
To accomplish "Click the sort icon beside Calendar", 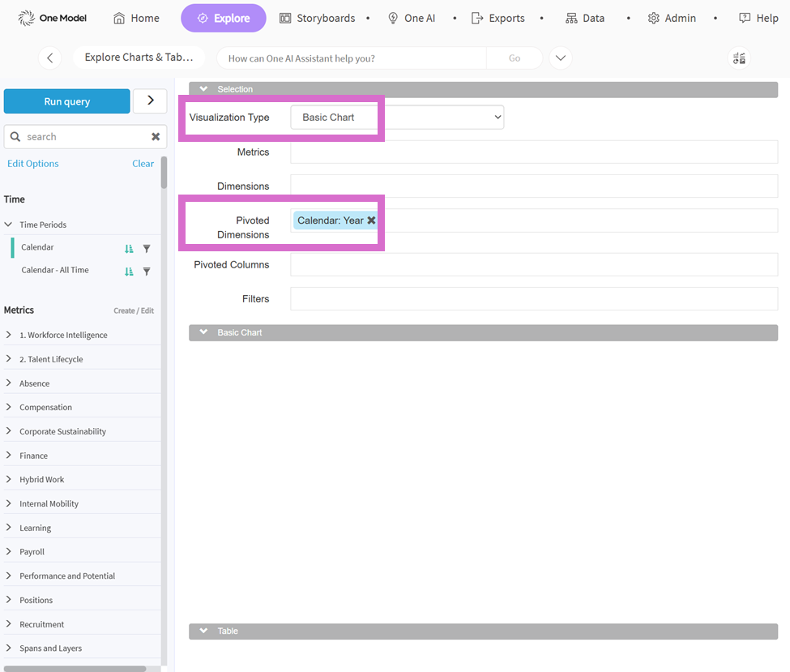I will point(129,249).
